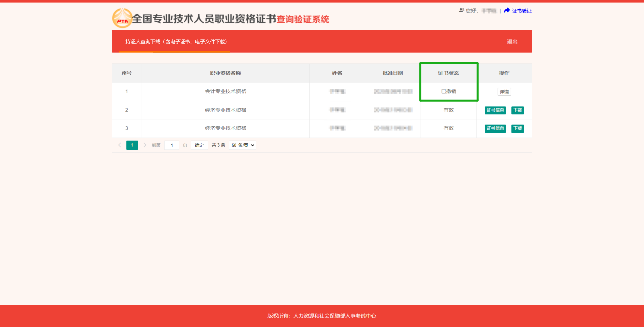
Task: Select the 持证人查询下载 tab
Action: pos(176,41)
